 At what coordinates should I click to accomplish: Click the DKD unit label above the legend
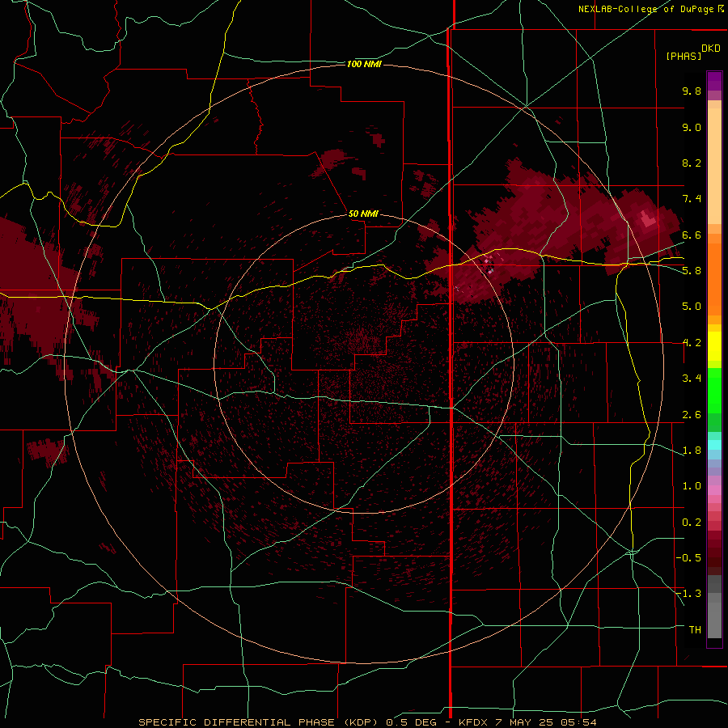(711, 49)
